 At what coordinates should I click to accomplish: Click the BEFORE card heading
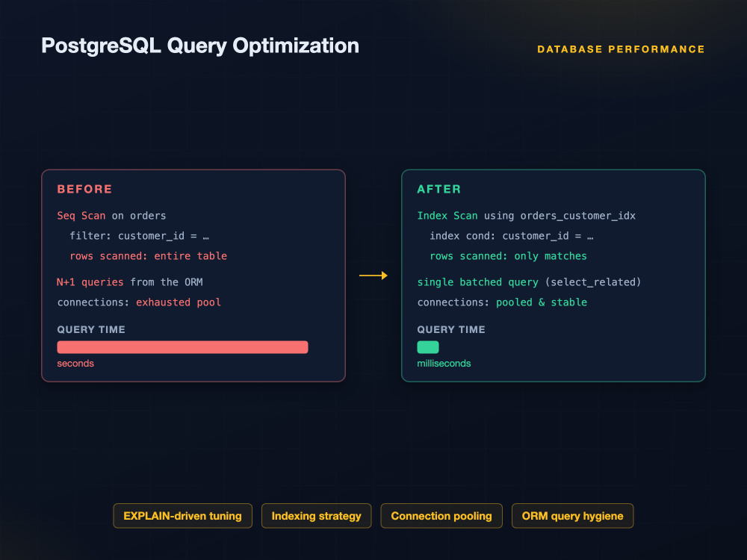coord(85,189)
